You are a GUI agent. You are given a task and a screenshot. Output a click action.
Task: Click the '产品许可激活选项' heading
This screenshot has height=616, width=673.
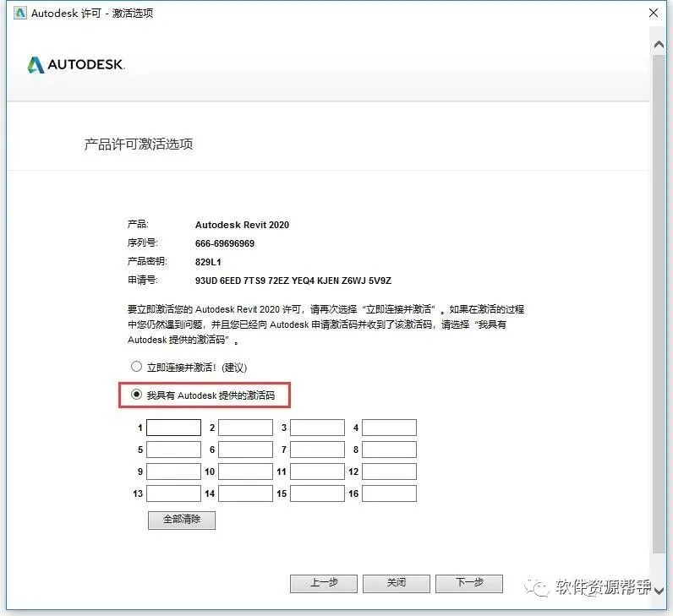point(138,144)
